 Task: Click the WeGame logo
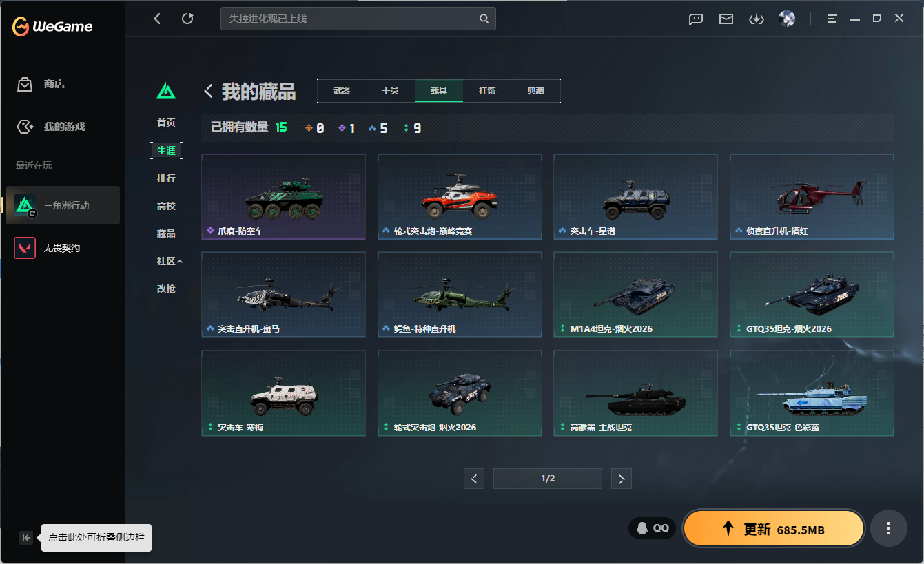(x=52, y=26)
